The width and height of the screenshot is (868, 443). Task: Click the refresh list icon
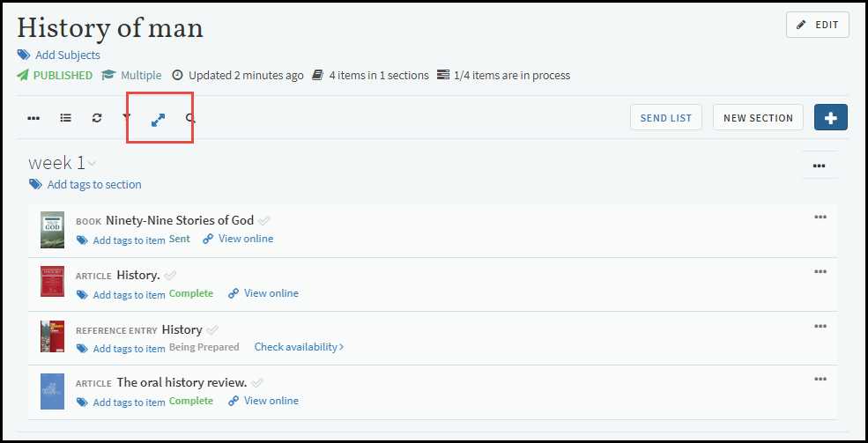point(97,118)
